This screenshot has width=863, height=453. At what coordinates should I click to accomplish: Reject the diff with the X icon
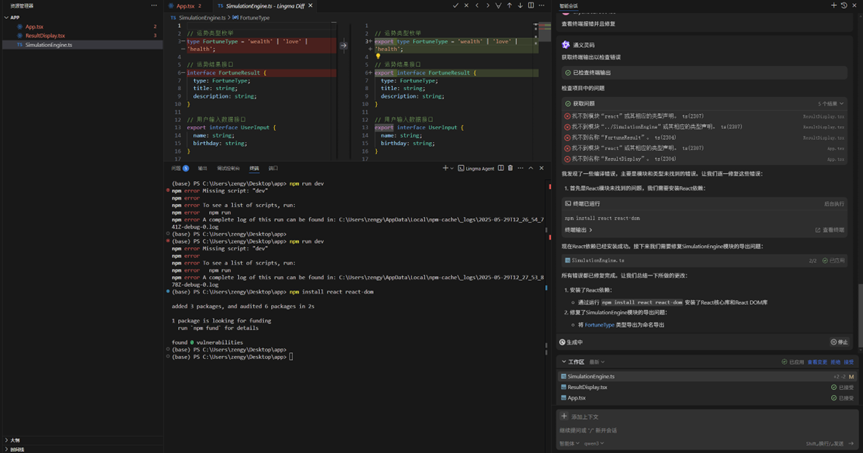pos(466,6)
